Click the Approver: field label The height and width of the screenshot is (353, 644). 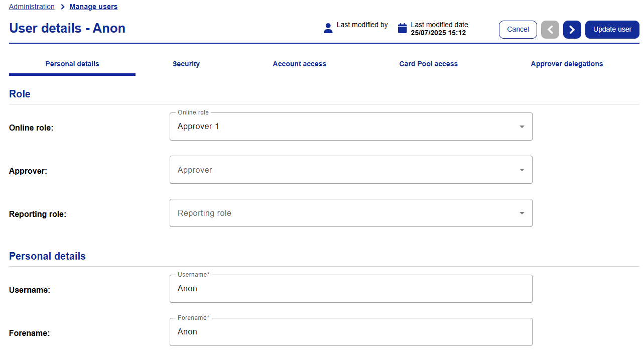[x=28, y=171]
